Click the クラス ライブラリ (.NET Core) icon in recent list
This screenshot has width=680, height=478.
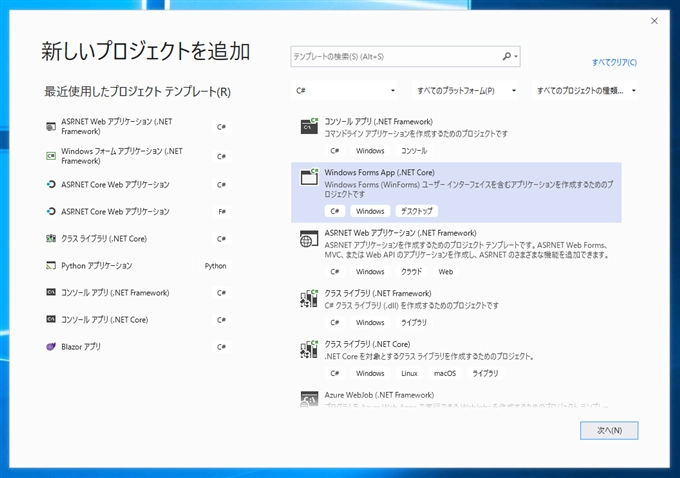click(51, 239)
